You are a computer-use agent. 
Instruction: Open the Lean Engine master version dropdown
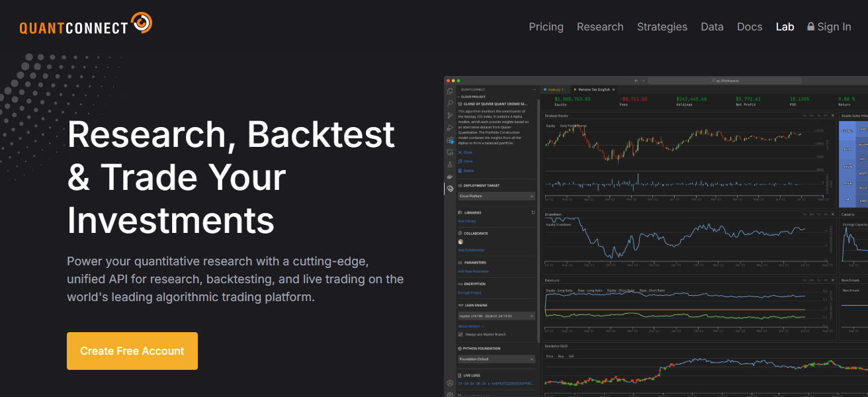[497, 316]
